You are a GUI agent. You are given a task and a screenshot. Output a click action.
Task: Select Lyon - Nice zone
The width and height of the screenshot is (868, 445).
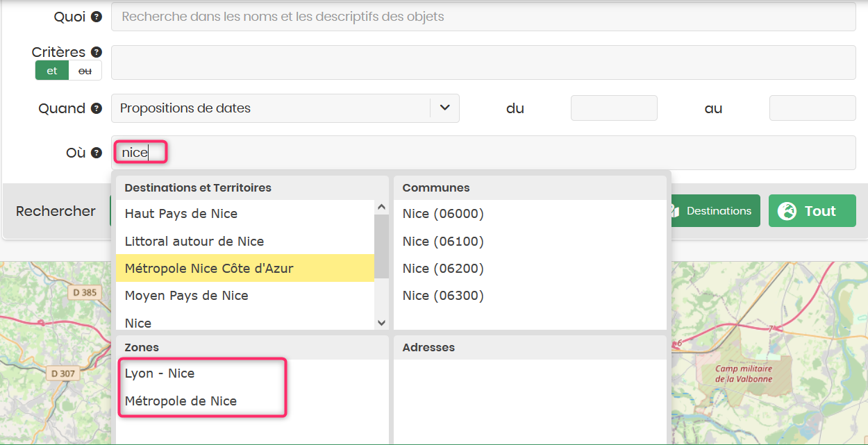(252, 373)
